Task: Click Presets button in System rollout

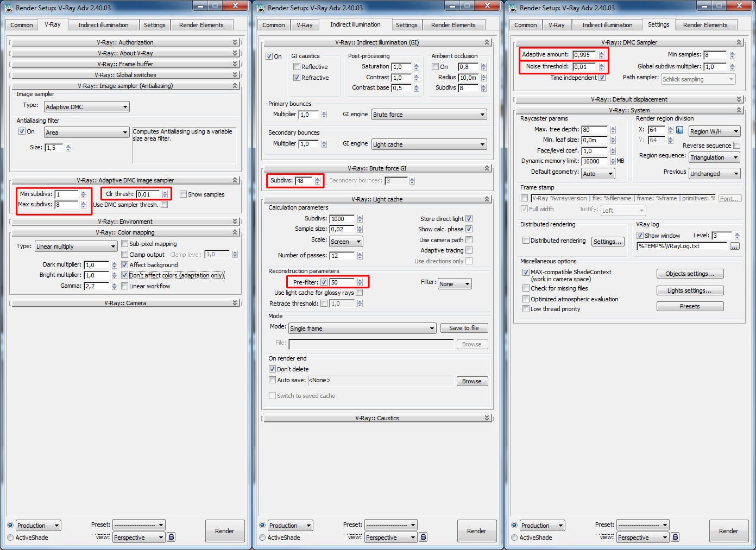Action: tap(690, 306)
